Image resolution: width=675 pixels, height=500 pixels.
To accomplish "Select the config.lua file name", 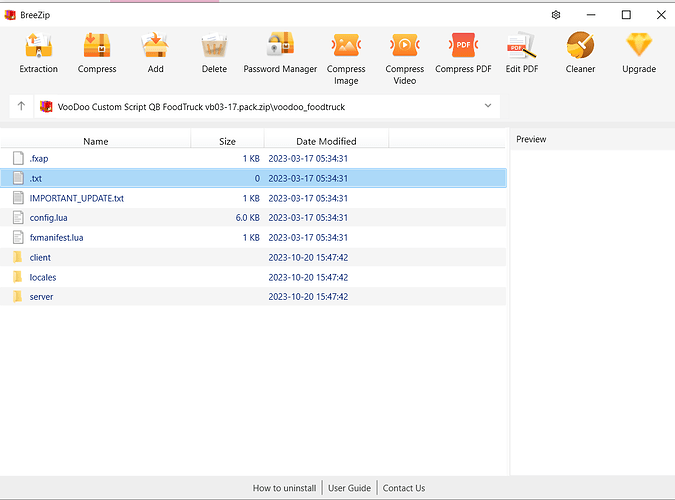I will tap(48, 217).
